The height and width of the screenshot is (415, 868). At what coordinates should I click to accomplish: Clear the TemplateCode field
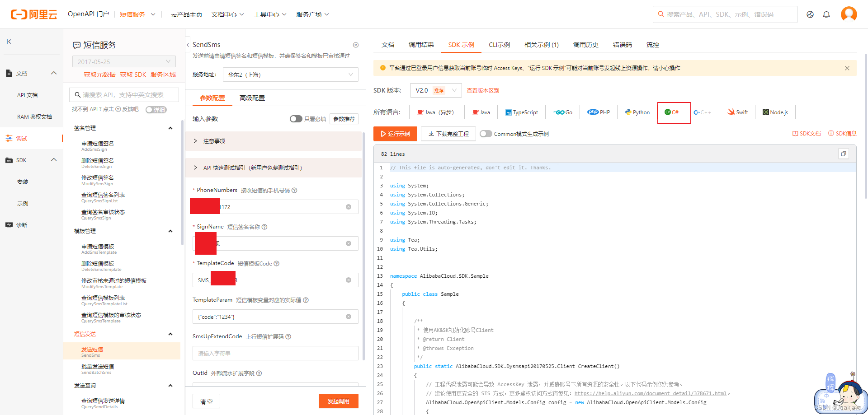click(x=349, y=280)
